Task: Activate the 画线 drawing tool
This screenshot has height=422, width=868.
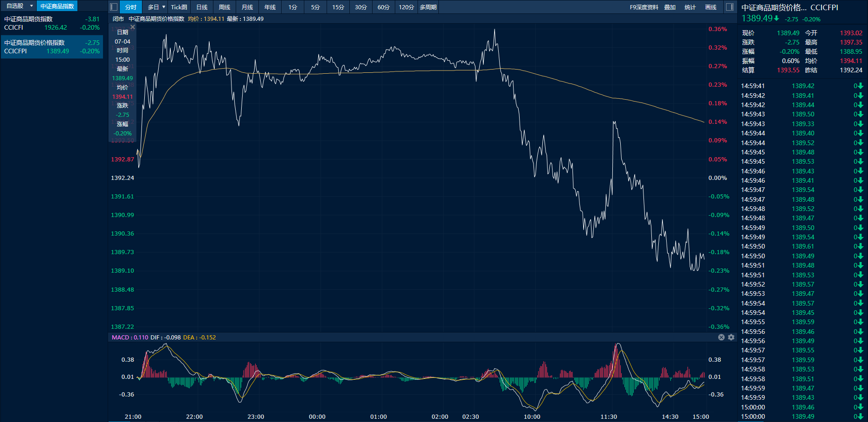Action: coord(711,7)
